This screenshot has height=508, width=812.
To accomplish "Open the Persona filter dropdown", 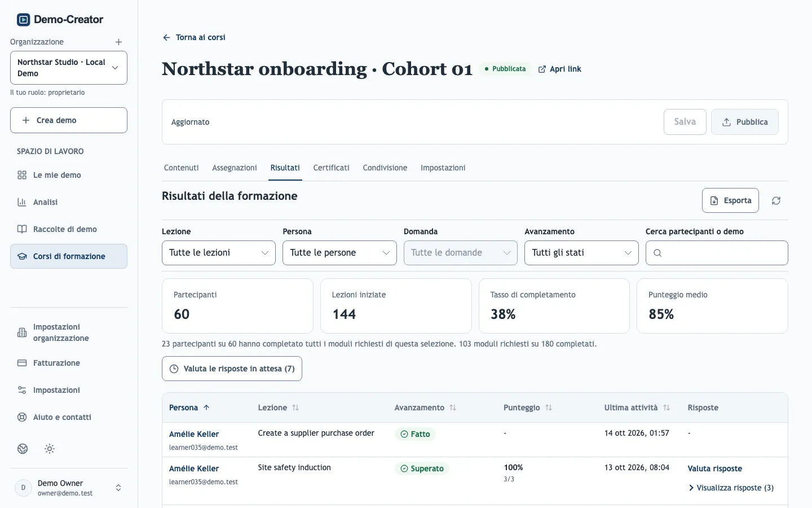I will (x=339, y=253).
